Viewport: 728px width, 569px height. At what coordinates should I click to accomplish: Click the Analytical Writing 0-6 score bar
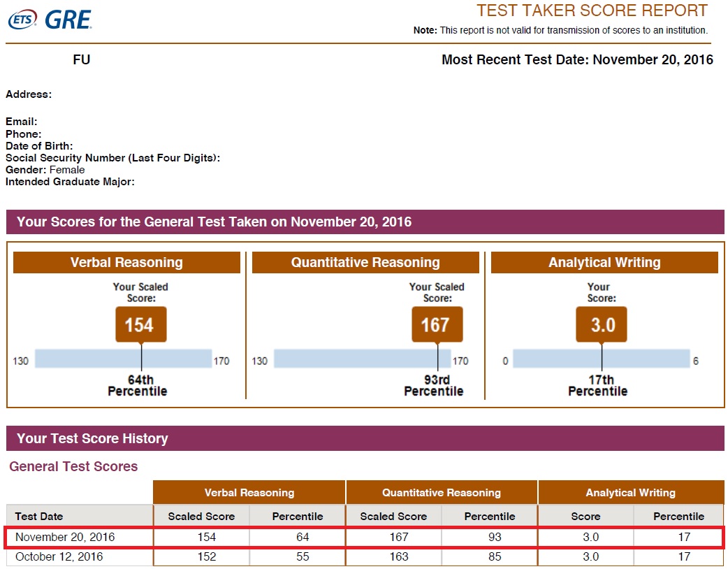point(602,359)
